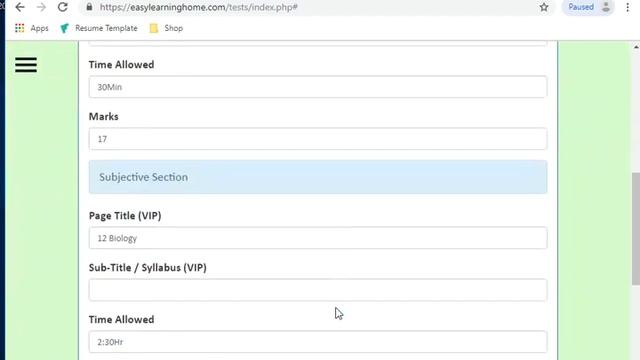Click the browser forward arrow
The height and width of the screenshot is (360, 640).
pyautogui.click(x=41, y=7)
